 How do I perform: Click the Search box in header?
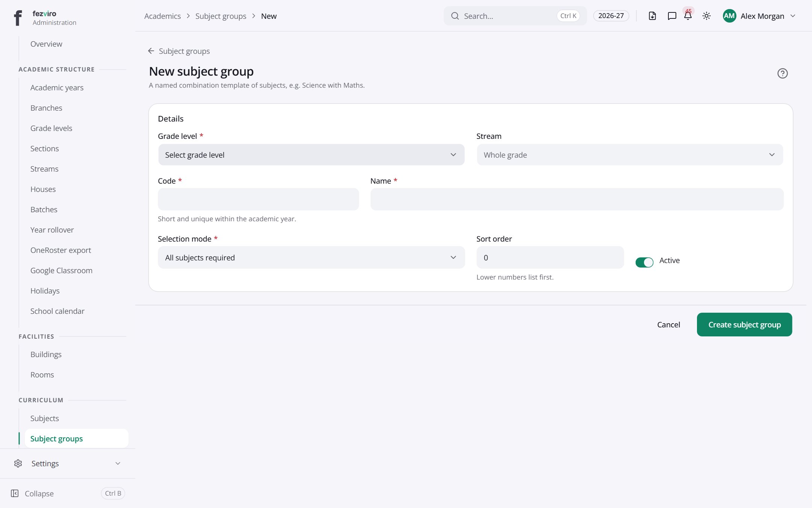pyautogui.click(x=515, y=16)
